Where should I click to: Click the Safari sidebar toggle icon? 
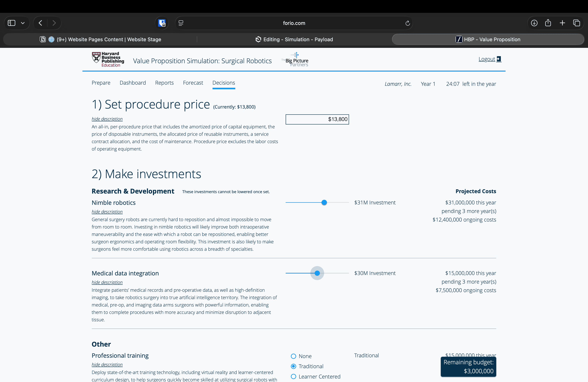pos(12,23)
